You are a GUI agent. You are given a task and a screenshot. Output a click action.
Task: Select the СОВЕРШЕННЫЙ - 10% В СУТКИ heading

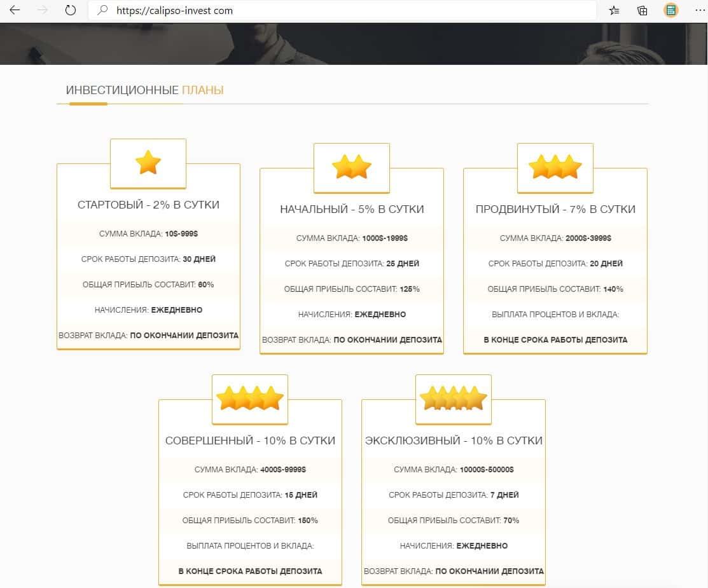point(250,441)
